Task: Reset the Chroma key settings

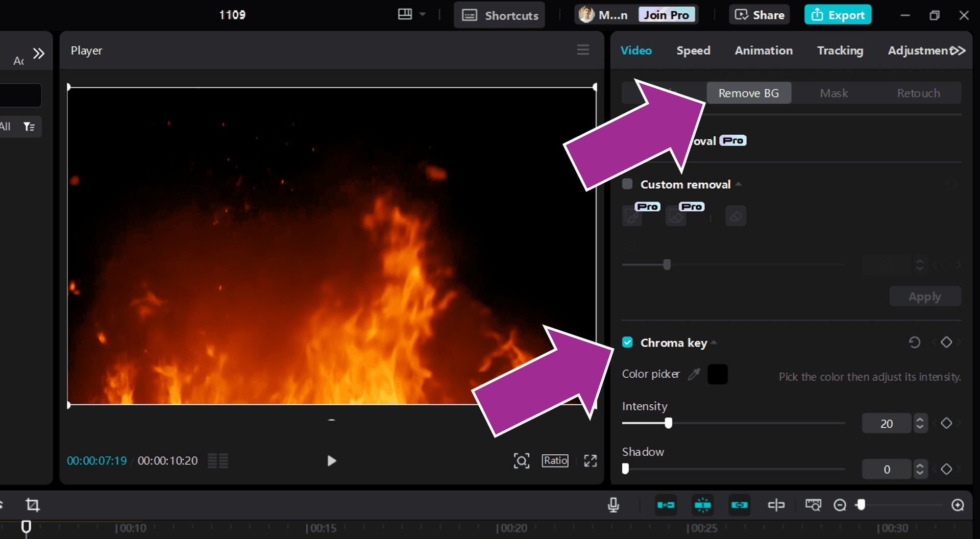Action: point(915,342)
